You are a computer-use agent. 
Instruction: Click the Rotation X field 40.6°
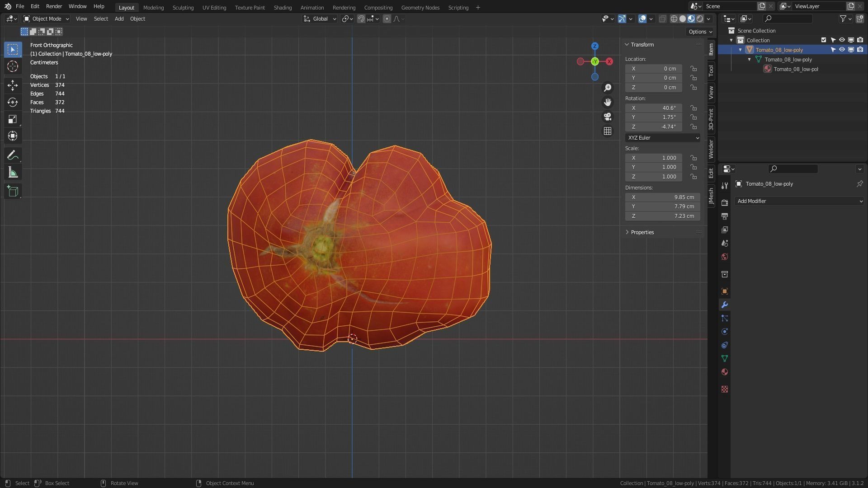click(654, 108)
